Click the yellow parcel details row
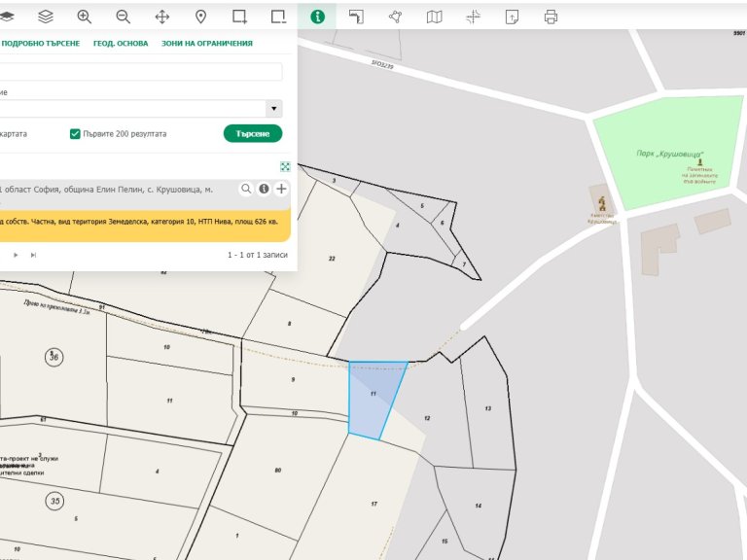Viewport: 747px width, 560px height. (x=144, y=223)
